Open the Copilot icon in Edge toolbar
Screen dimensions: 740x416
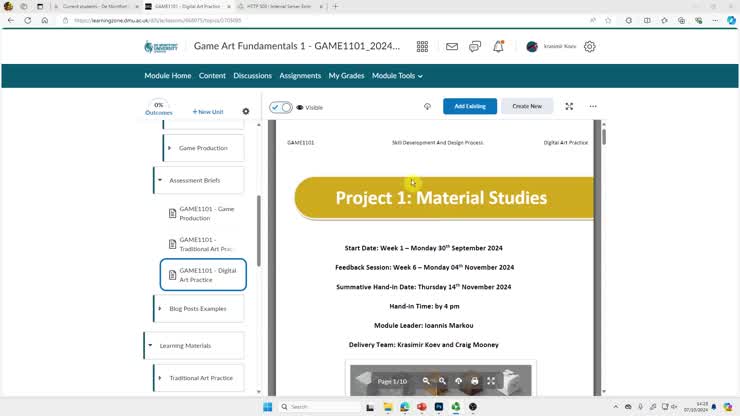point(731,20)
